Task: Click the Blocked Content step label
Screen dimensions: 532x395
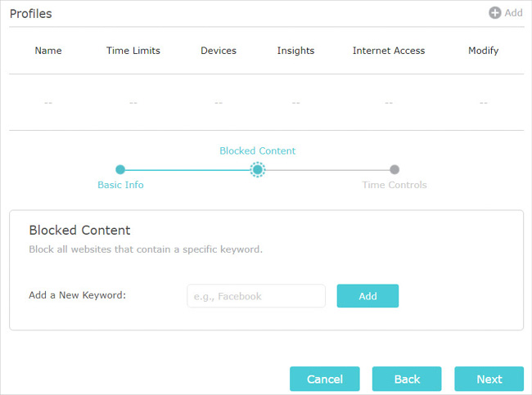Action: click(258, 150)
